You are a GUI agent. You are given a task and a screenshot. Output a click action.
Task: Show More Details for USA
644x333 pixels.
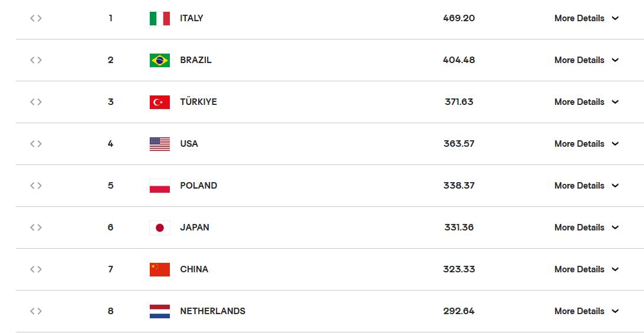click(586, 144)
